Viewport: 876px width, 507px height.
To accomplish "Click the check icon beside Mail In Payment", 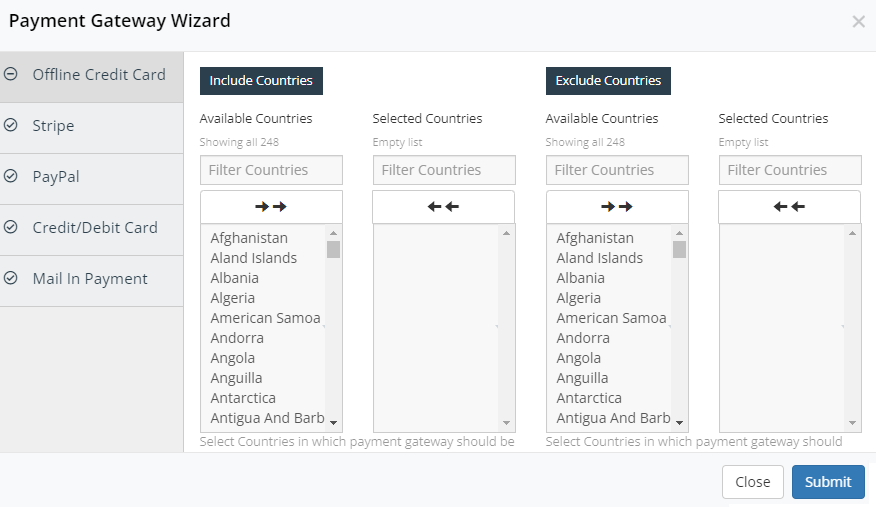I will point(11,279).
